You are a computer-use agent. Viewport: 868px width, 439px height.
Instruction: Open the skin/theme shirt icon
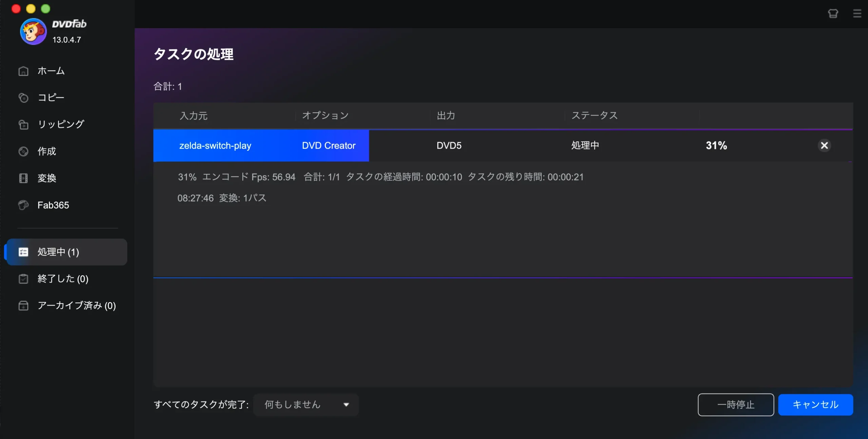coord(833,14)
